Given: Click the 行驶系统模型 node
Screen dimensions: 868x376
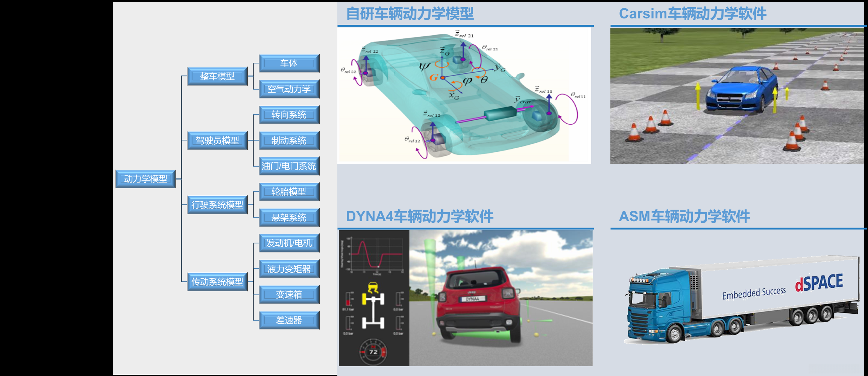Looking at the screenshot, I should pos(217,205).
